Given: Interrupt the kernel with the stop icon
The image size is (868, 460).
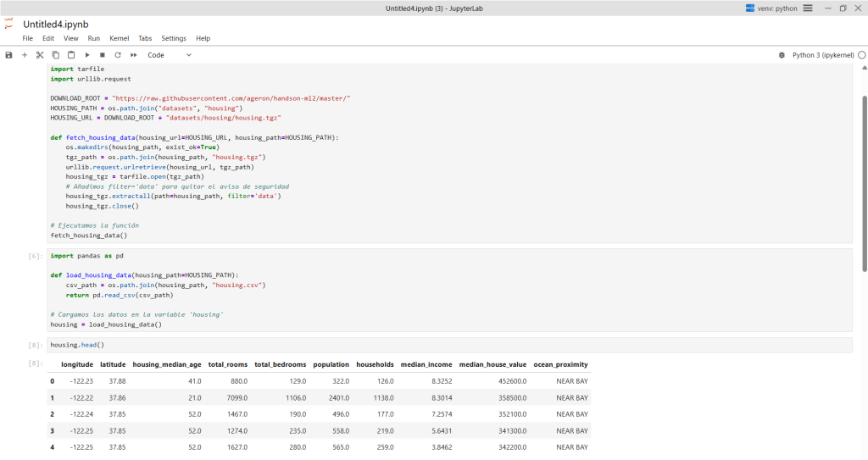Looking at the screenshot, I should coord(103,55).
